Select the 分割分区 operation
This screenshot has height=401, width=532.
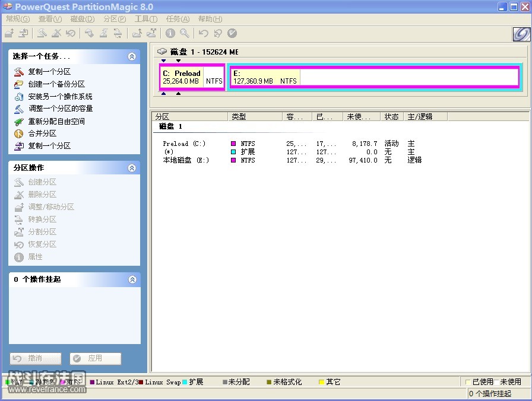(42, 232)
